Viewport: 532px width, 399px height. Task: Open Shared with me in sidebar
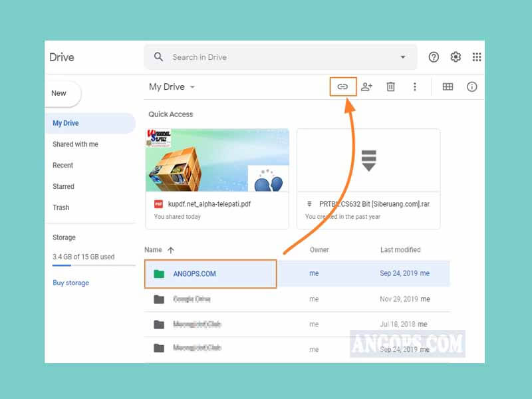tap(75, 144)
